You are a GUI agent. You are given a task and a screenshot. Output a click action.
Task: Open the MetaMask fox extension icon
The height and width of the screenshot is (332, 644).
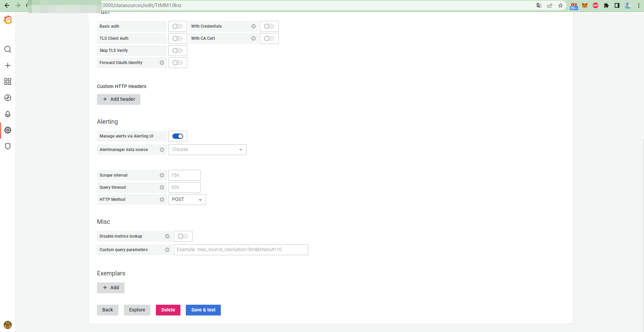(585, 5)
